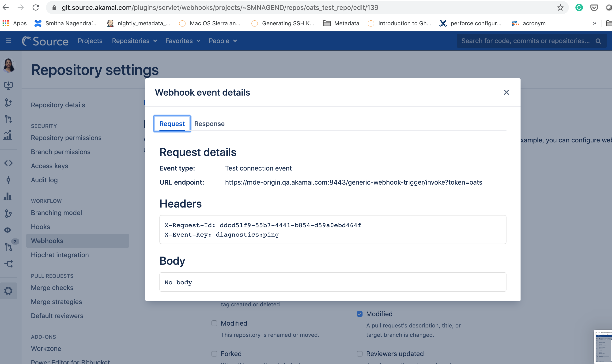Click the search magnifier icon
This screenshot has width=612, height=364.
pos(598,41)
